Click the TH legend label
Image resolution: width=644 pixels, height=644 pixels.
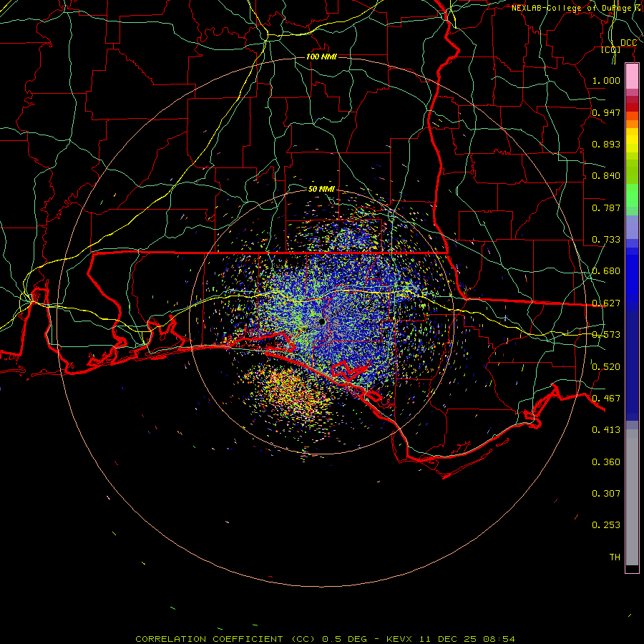pos(615,557)
